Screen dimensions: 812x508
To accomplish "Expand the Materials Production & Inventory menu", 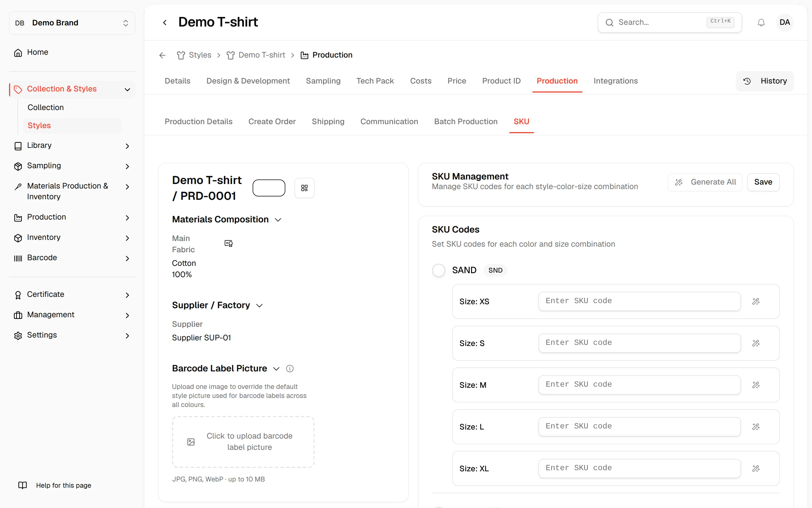I will [x=127, y=187].
